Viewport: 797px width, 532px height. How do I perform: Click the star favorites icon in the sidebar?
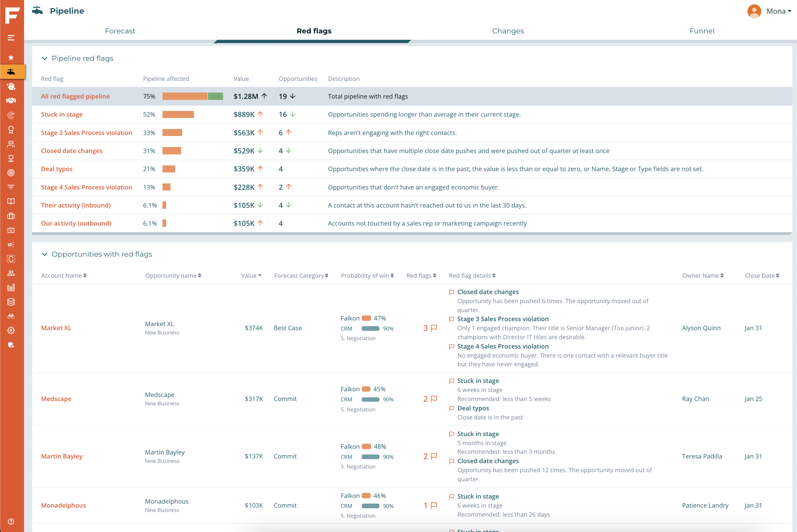pos(11,57)
